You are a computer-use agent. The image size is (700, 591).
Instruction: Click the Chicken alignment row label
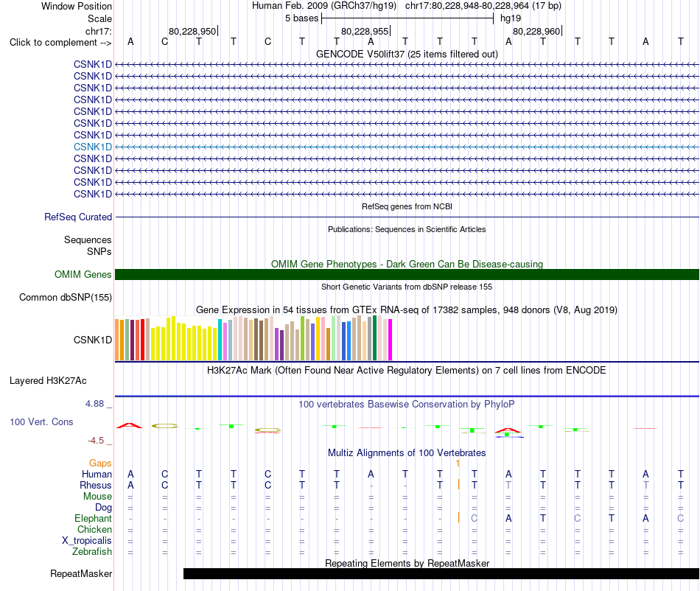(94, 529)
